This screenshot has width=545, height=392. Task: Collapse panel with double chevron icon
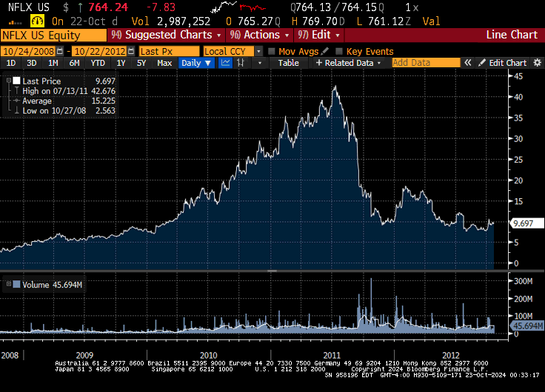[x=468, y=63]
